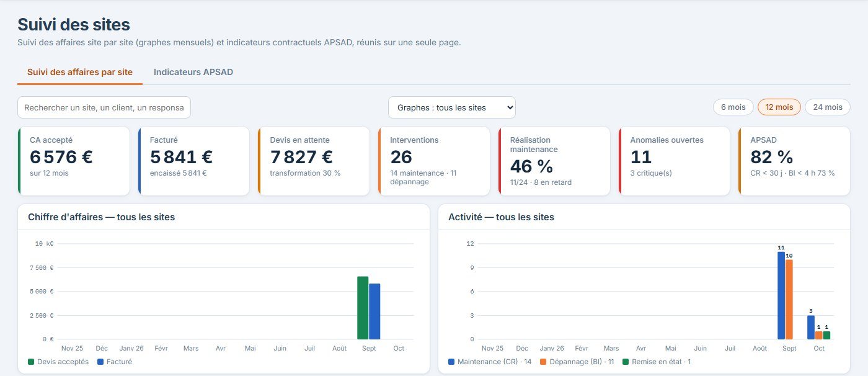Open the Graphes : tous les sites dropdown

[452, 107]
